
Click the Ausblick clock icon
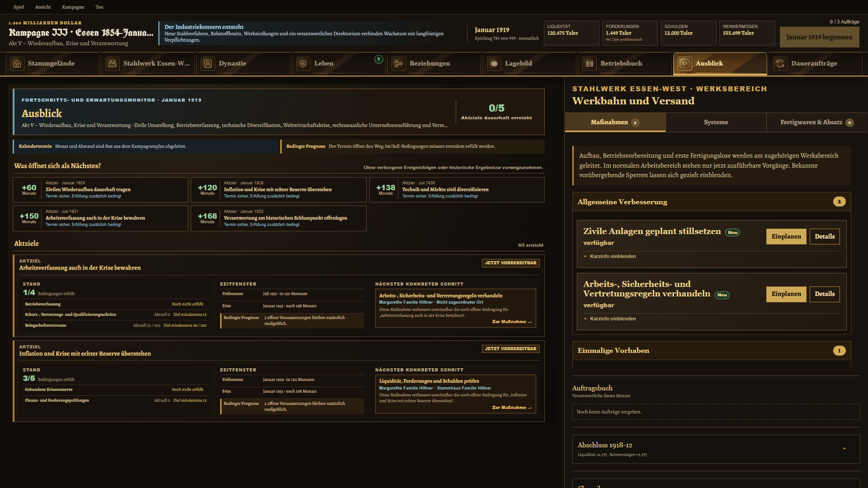(685, 64)
